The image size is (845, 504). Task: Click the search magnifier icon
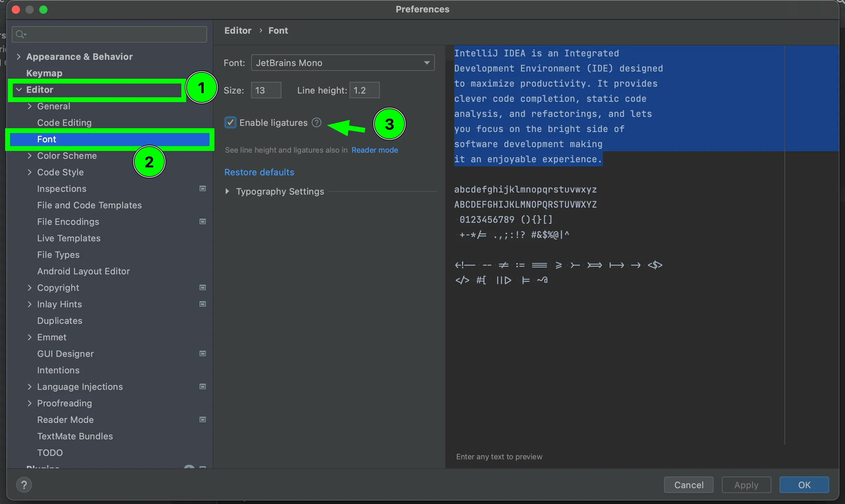[x=20, y=34]
